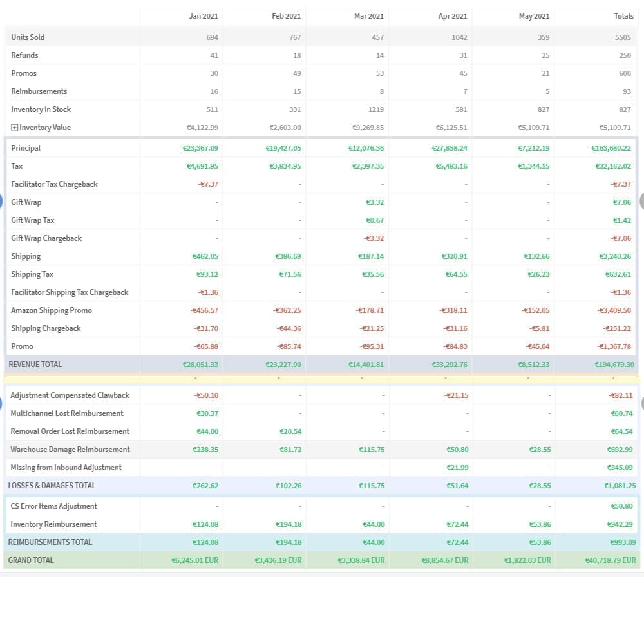Expand the Inventory Value row
Screen dimensions: 644x644
15,128
